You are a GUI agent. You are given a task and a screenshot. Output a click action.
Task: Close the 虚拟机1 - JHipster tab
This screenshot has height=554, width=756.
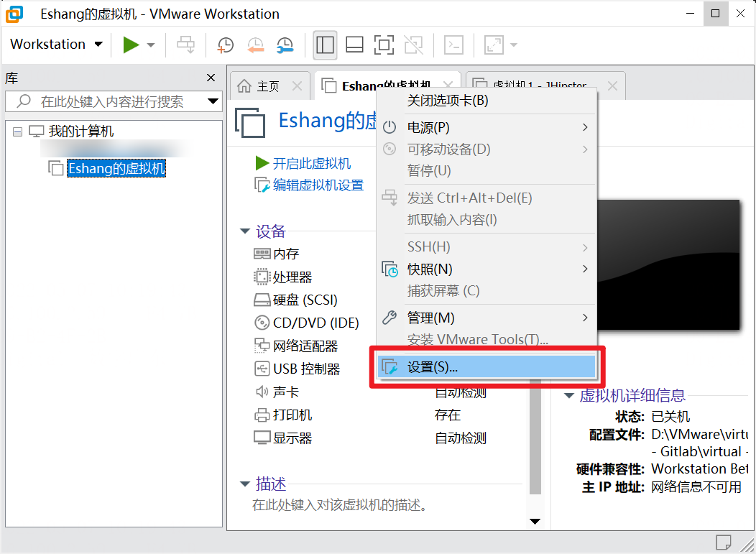[x=612, y=86]
